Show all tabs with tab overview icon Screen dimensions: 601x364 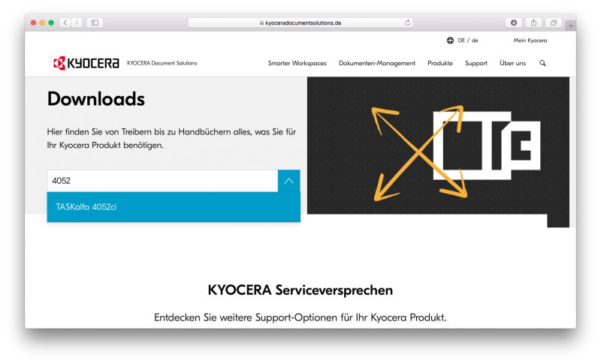pos(554,23)
